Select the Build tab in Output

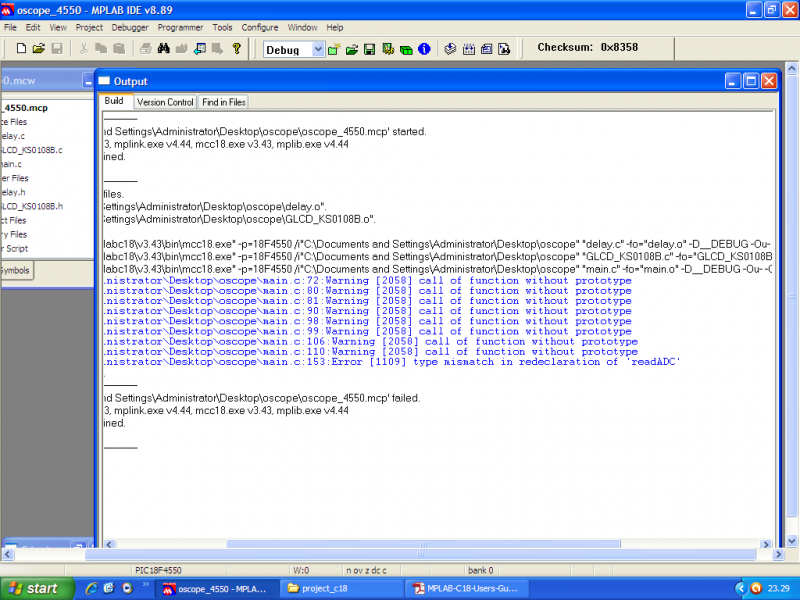(x=114, y=101)
